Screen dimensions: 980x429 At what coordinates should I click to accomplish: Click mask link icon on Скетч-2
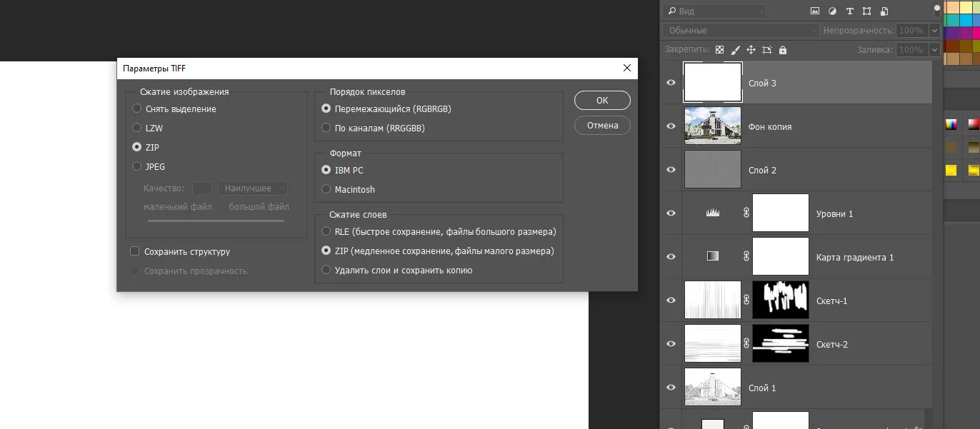click(x=746, y=343)
